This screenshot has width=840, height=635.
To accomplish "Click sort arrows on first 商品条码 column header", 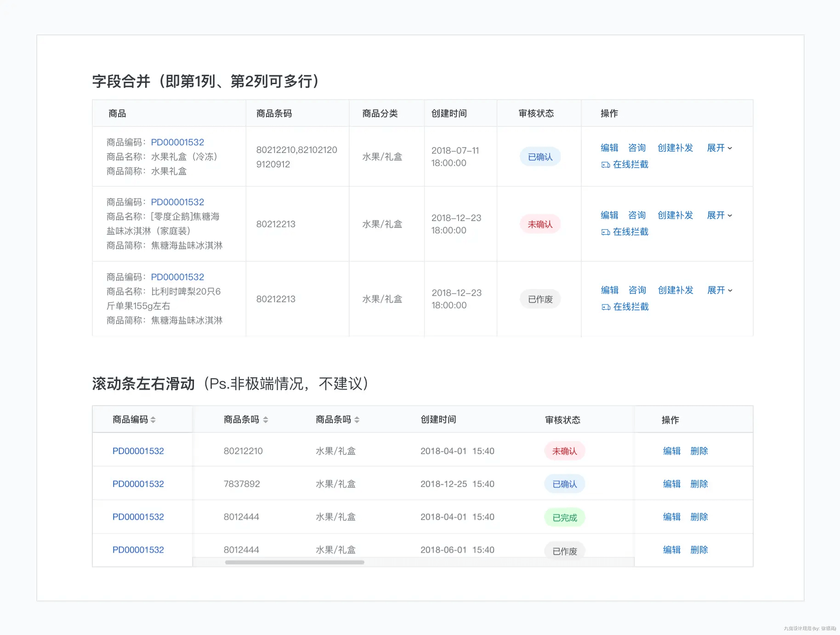I will [x=266, y=420].
